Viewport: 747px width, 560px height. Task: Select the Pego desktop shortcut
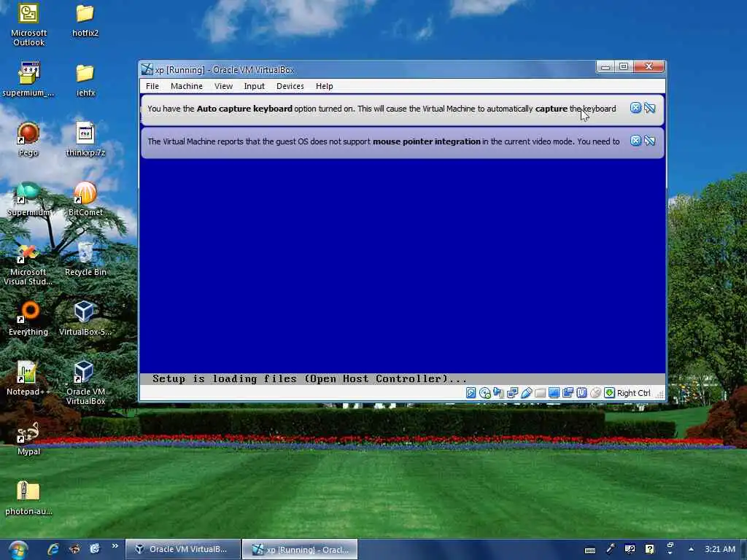coord(28,139)
